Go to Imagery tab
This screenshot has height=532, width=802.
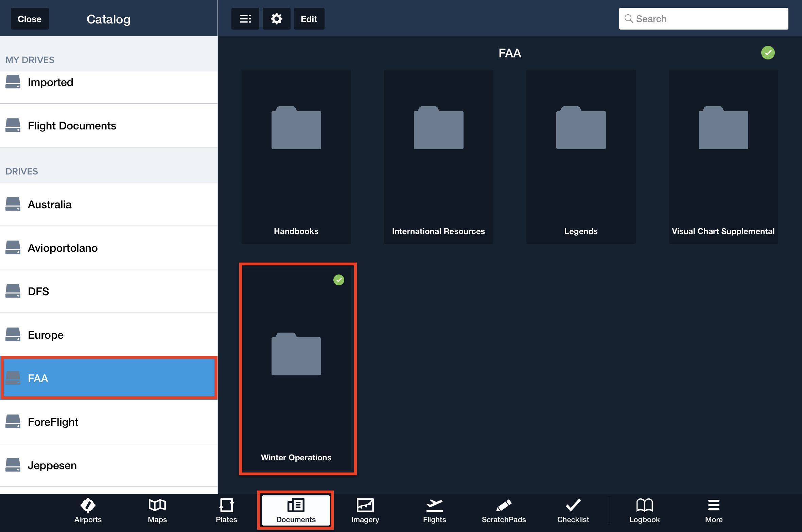(365, 511)
